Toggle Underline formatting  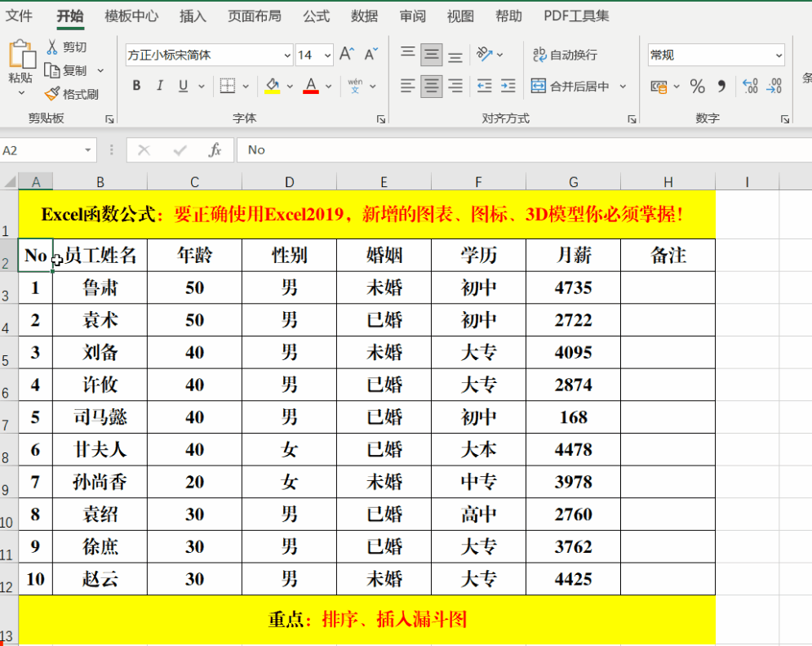coord(183,86)
